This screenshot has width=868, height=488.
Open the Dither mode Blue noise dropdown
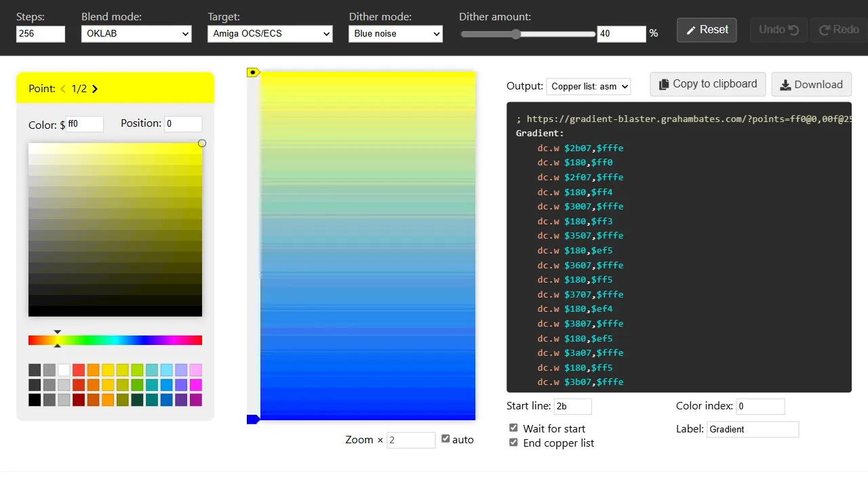coord(395,33)
